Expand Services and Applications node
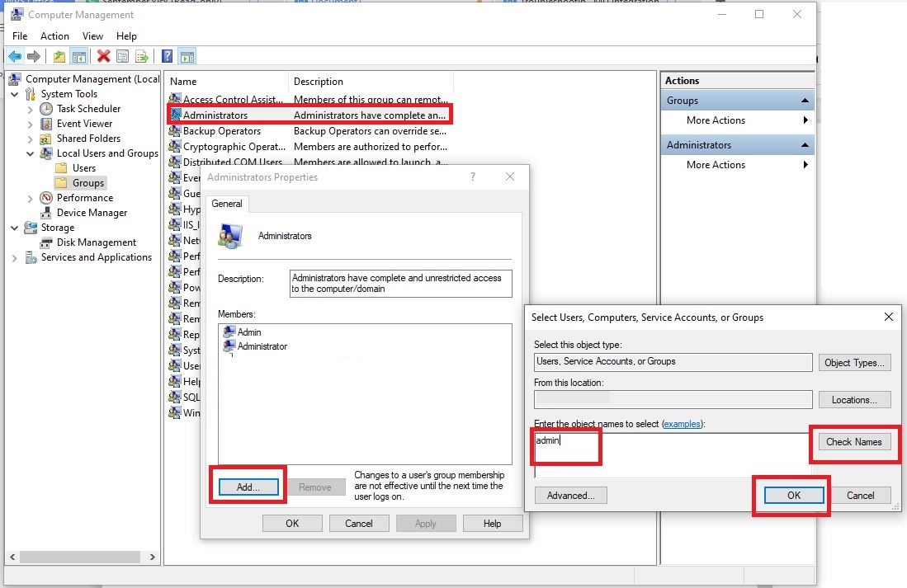The height and width of the screenshot is (588, 907). coord(15,257)
